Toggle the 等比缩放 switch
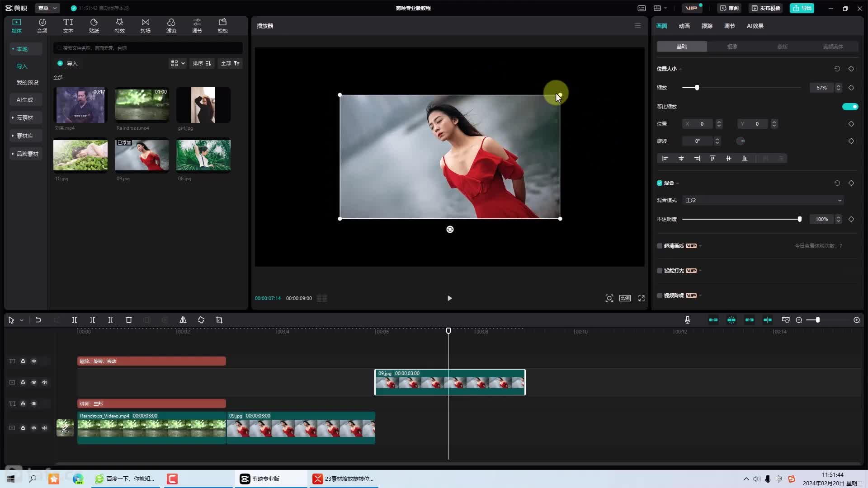The height and width of the screenshot is (488, 868). [x=850, y=107]
